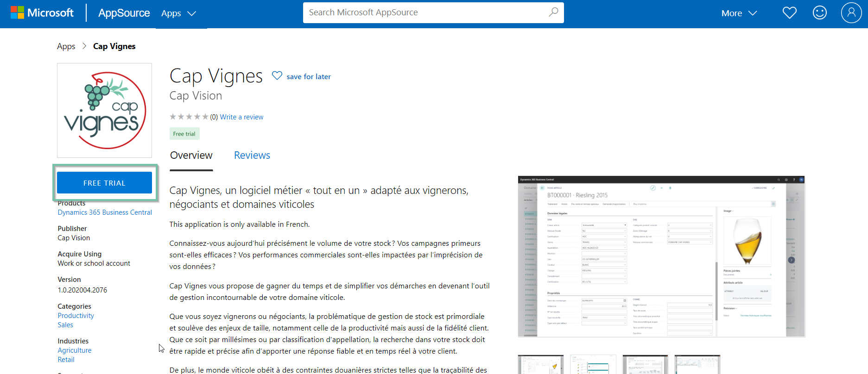Click the Cap Vignes app logo
Image resolution: width=868 pixels, height=374 pixels.
tap(104, 110)
